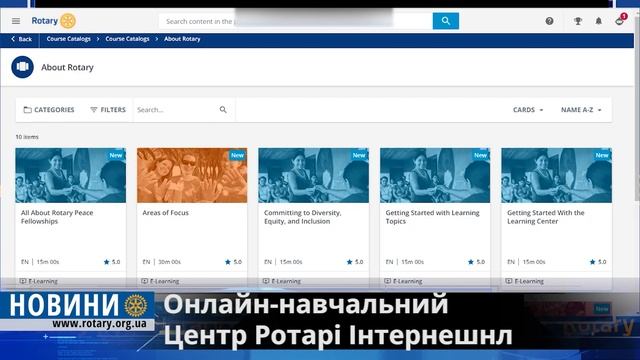Open the icon with red badge
The image size is (640, 360).
point(620,20)
